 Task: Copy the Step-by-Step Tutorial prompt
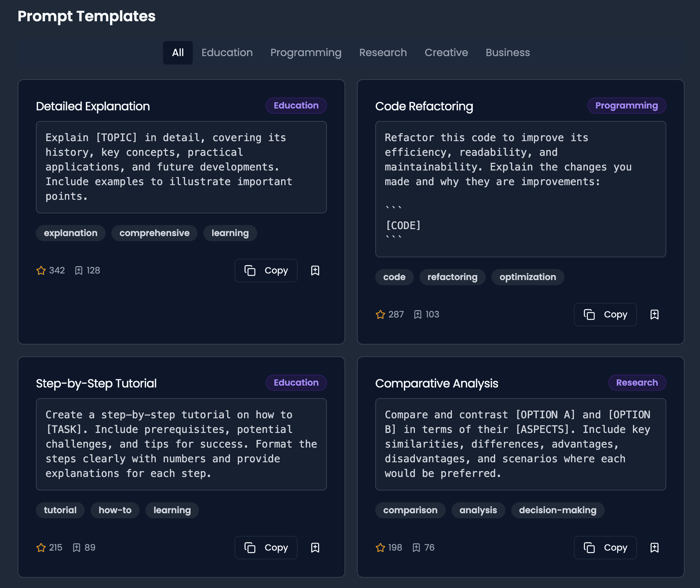tap(266, 548)
